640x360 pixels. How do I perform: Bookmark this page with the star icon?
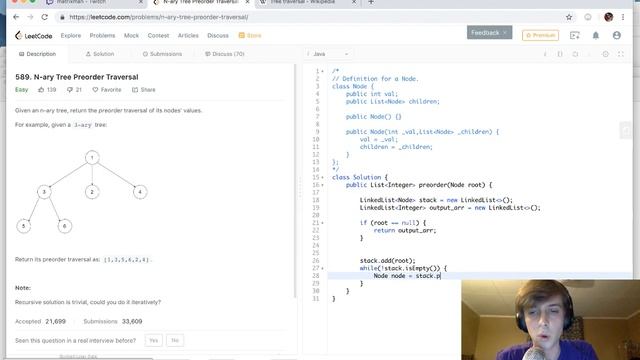click(569, 17)
